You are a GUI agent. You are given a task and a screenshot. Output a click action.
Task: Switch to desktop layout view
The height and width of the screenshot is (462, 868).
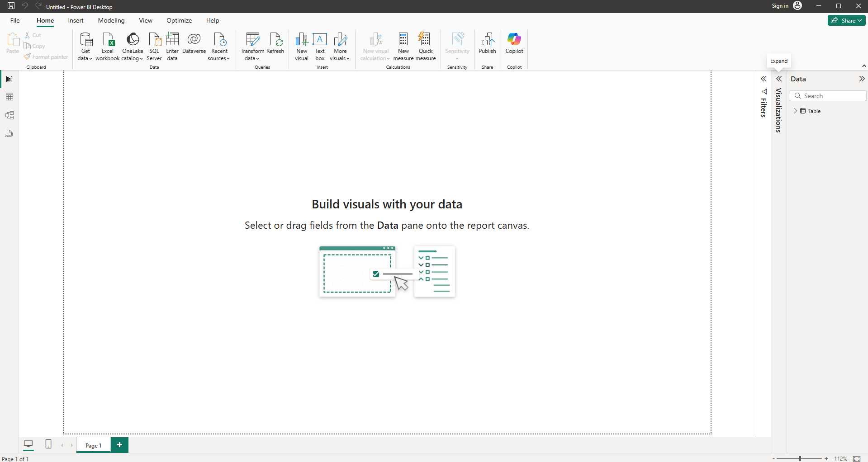(x=28, y=444)
